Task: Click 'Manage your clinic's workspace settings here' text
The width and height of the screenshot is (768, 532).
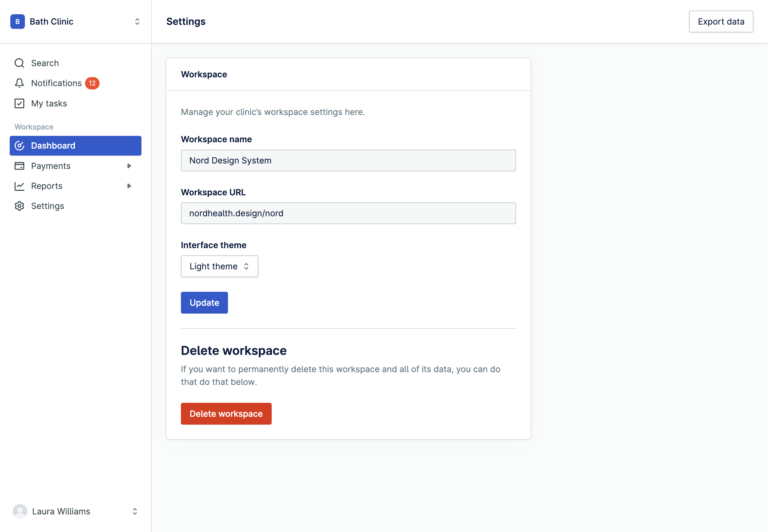Action: click(273, 112)
